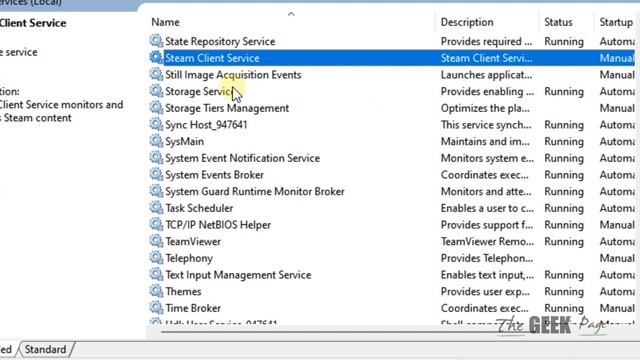
Task: Select the TCP/IP NetBIOS Helper service
Action: coord(218,225)
